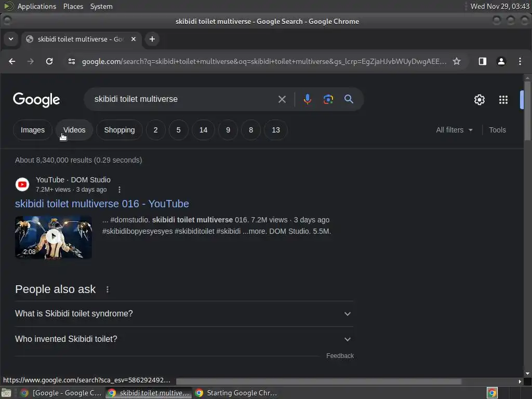The width and height of the screenshot is (532, 399).
Task: Select the filter chip labeled 2
Action: (x=156, y=130)
